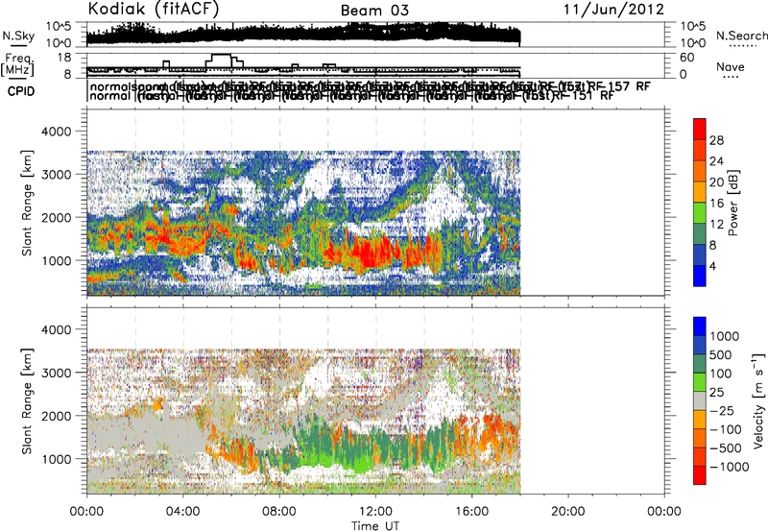Click the "Slant Range [km]" label of the velocity panel
Viewport: 768px width, 532px height.
click(27, 400)
